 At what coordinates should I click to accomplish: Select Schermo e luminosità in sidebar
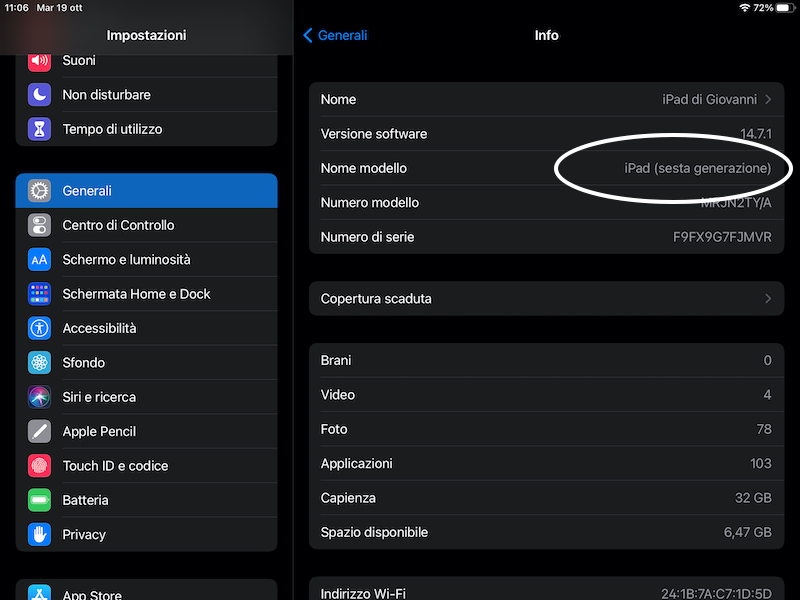point(146,260)
